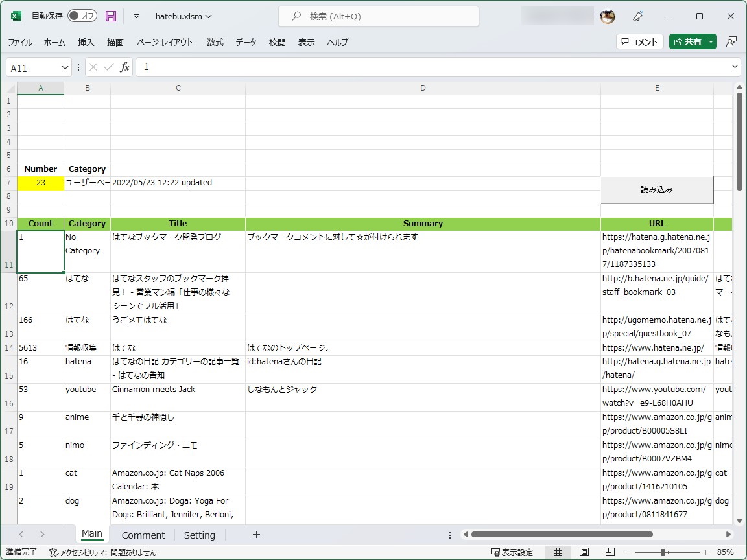Image resolution: width=747 pixels, height=560 pixels.
Task: Select column A header
Action: click(40, 88)
